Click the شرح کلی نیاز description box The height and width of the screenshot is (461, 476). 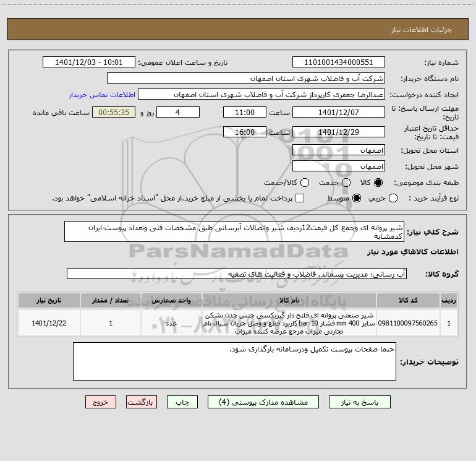(234, 232)
